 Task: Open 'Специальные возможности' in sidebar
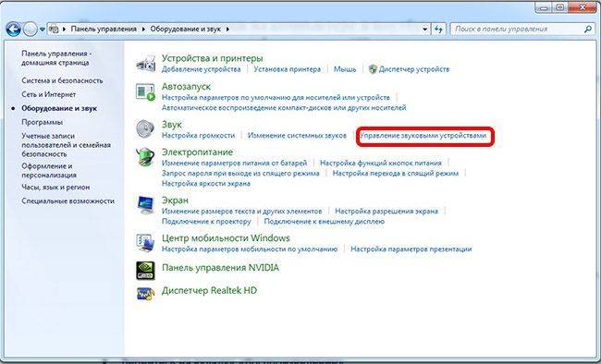(67, 201)
